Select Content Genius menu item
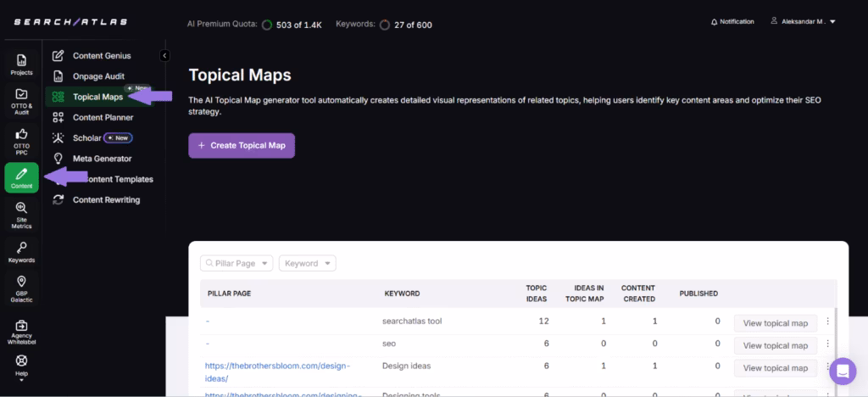Screen dimensions: 868x397 pyautogui.click(x=101, y=56)
